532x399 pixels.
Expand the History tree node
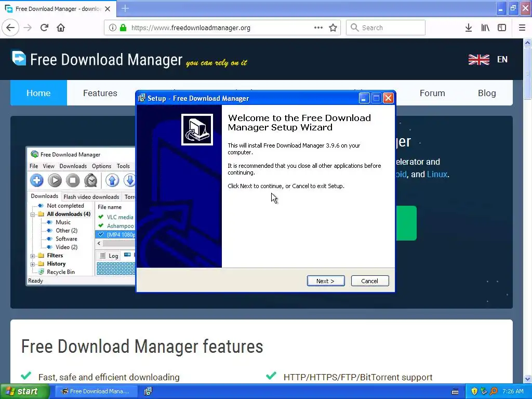point(33,264)
